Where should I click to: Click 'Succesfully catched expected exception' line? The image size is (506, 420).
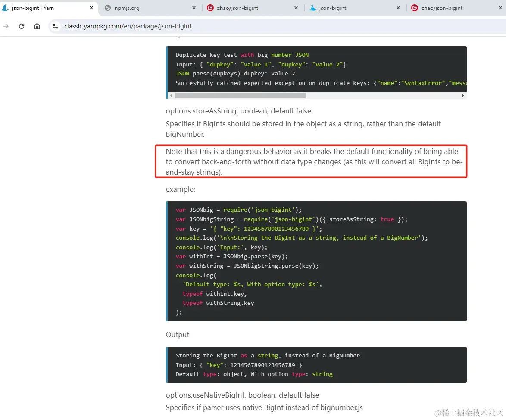[321, 83]
